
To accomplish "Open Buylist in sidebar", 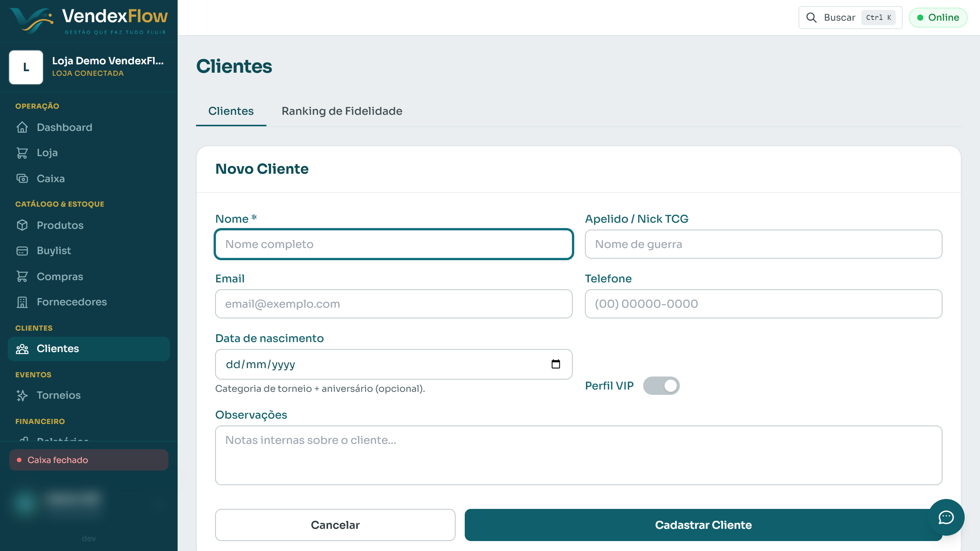I will (89, 251).
